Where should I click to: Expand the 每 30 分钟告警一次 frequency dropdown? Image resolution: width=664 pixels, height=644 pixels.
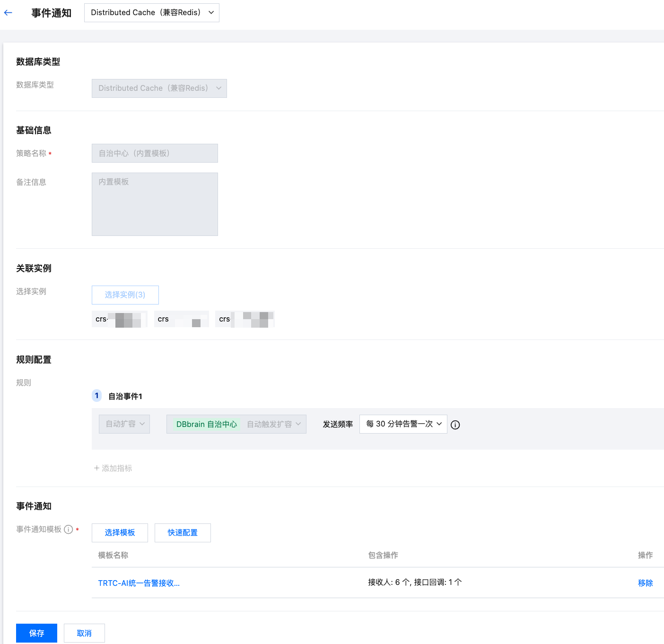[403, 424]
